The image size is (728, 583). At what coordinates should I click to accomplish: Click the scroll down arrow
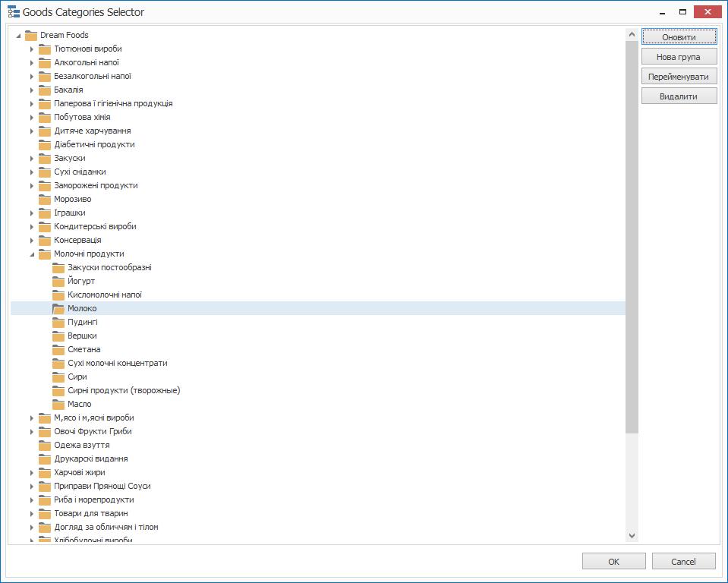pos(632,536)
